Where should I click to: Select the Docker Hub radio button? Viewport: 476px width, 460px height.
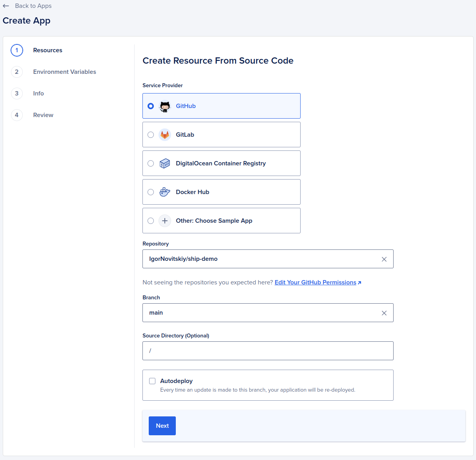151,192
